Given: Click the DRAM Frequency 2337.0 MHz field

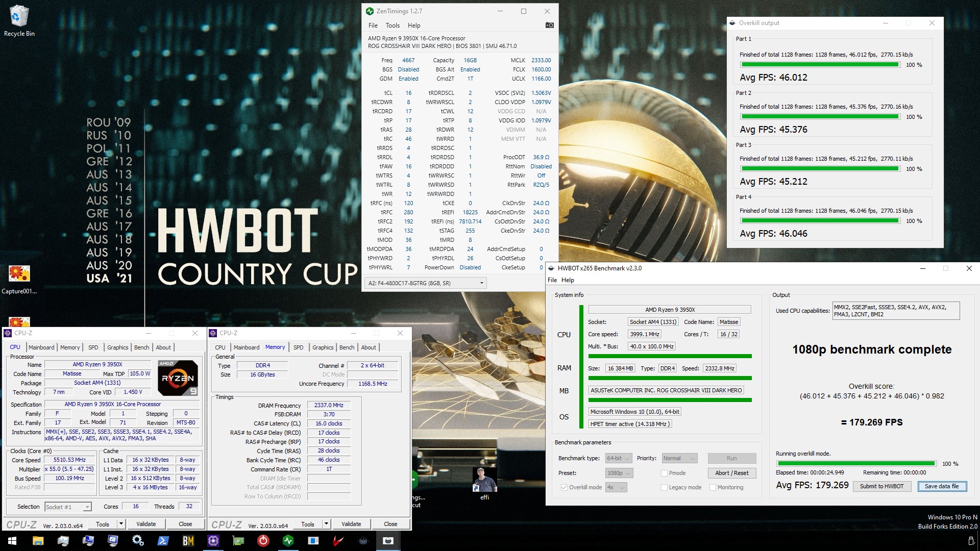Looking at the screenshot, I should point(329,405).
